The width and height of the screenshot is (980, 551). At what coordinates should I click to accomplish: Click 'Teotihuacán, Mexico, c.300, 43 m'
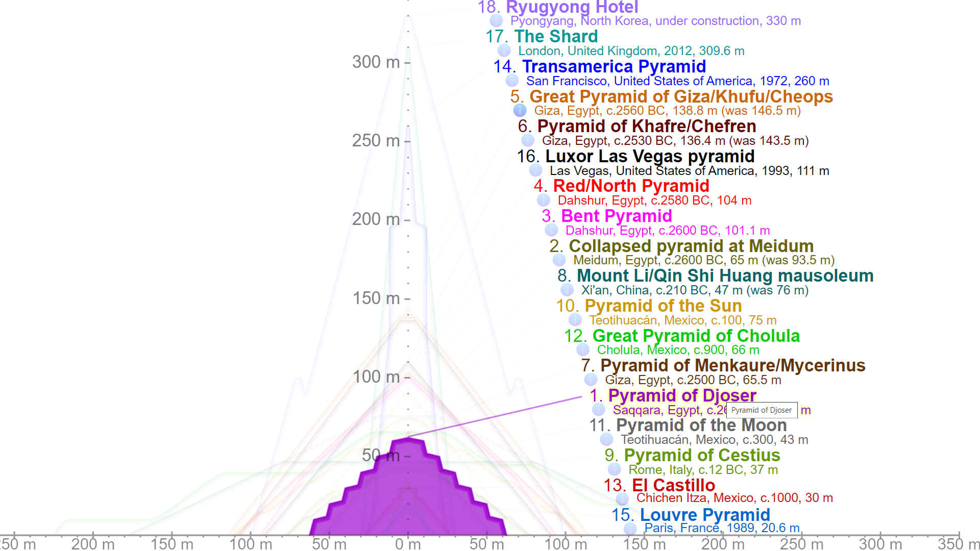[x=715, y=440]
